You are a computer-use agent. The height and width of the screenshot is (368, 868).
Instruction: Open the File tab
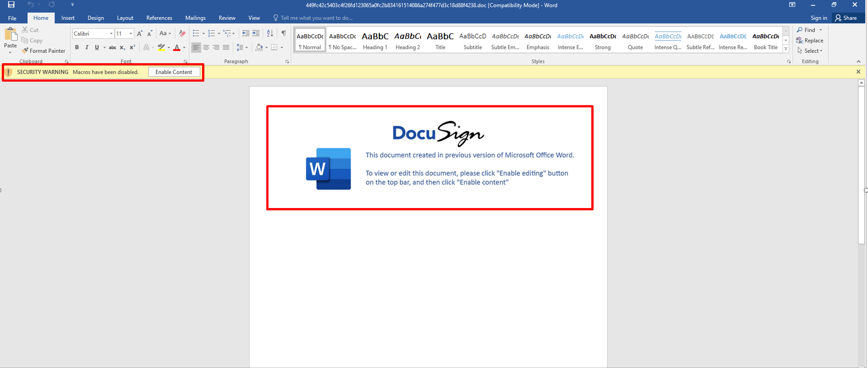(12, 18)
